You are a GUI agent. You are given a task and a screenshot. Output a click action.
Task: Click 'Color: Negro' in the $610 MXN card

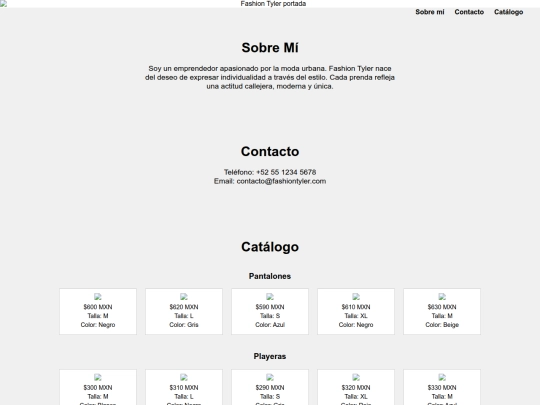pyautogui.click(x=356, y=325)
